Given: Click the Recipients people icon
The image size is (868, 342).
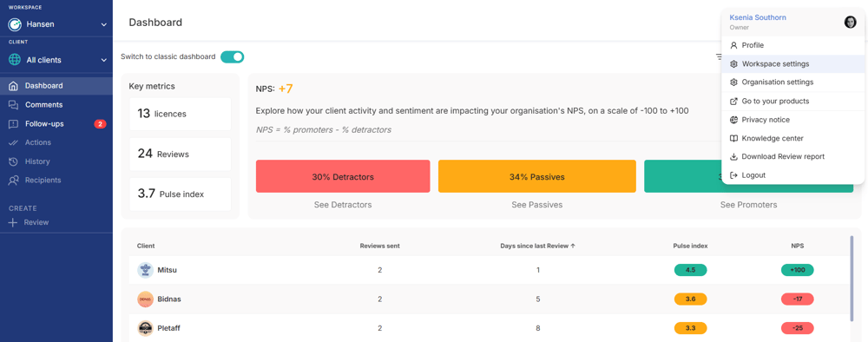Looking at the screenshot, I should coord(14,181).
